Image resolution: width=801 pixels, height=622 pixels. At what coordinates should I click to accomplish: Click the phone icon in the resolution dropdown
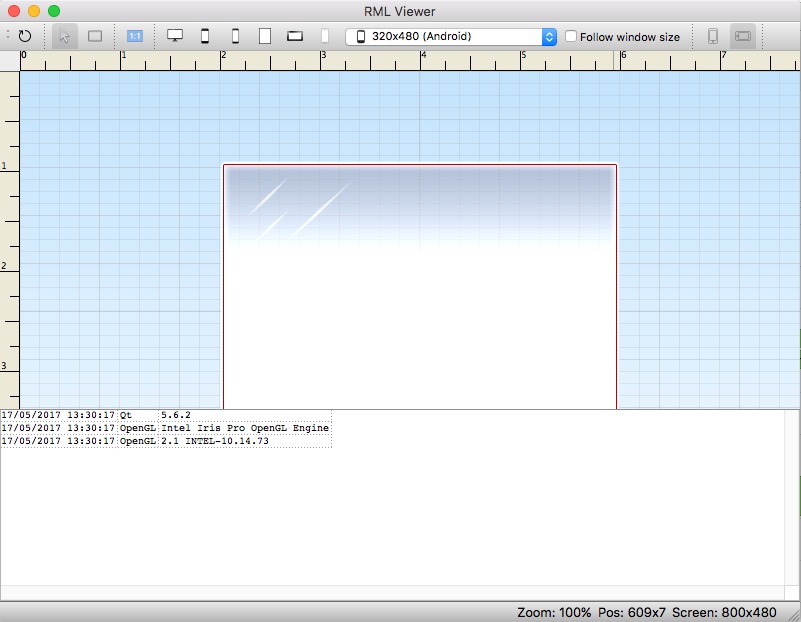tap(361, 37)
